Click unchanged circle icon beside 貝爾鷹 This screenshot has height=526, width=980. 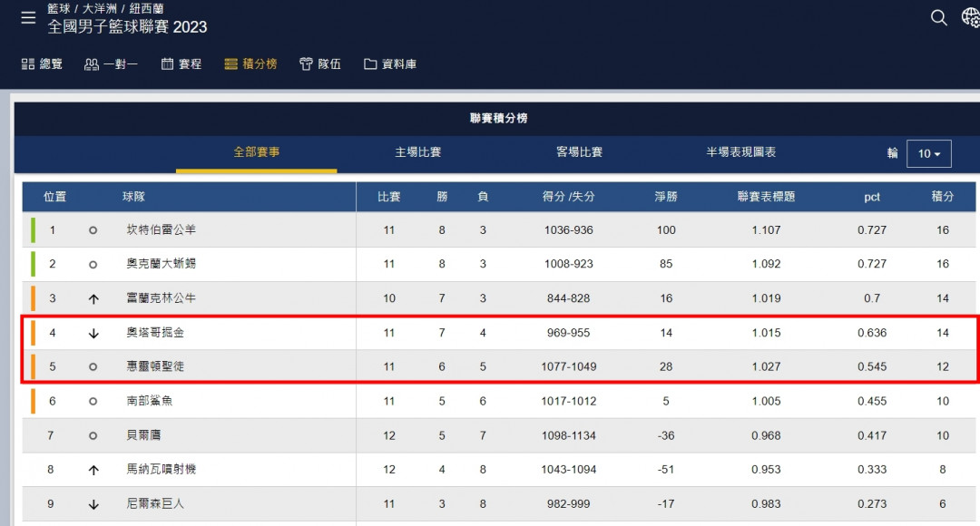click(x=93, y=436)
